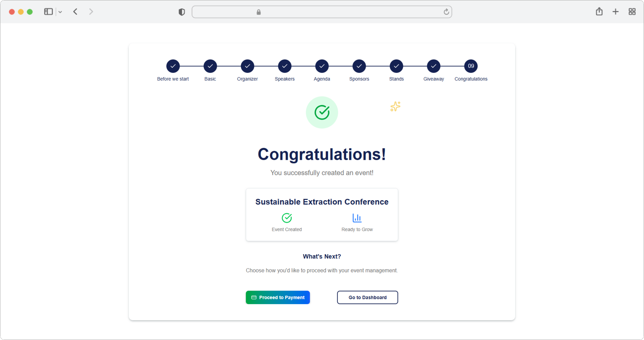Toggle the browser sidebar
This screenshot has height=340, width=644.
pos(48,11)
